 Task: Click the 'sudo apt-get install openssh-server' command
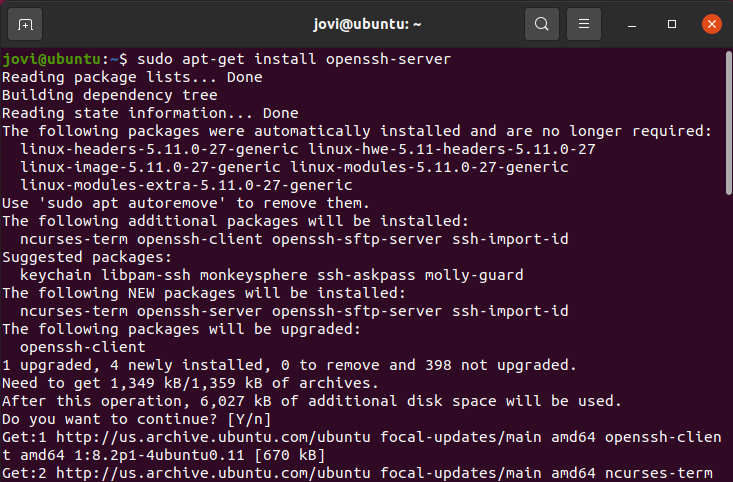click(x=294, y=59)
